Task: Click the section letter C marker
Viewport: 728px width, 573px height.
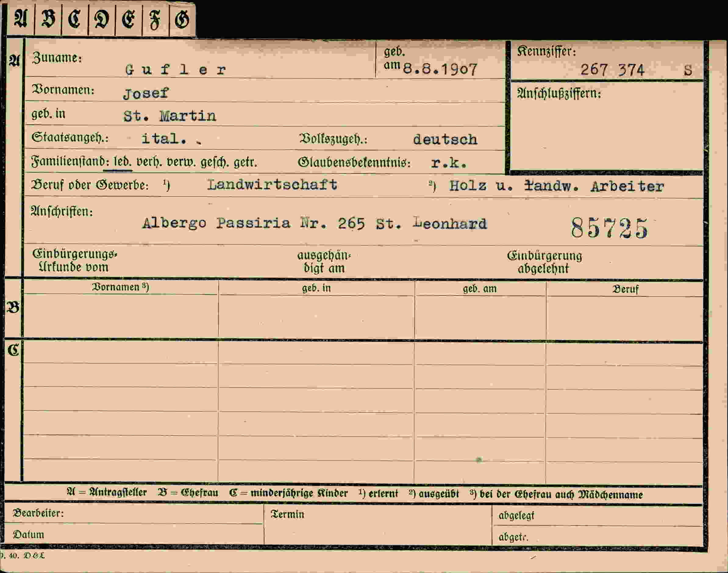Action: point(13,350)
